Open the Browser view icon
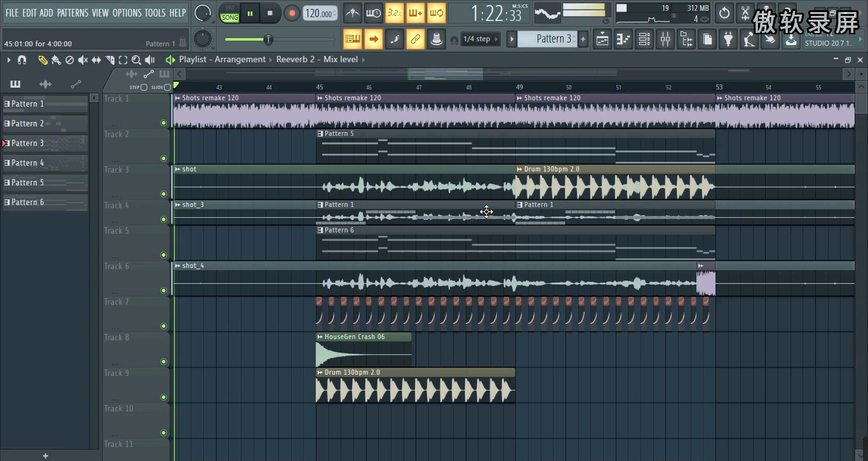This screenshot has width=868, height=461. click(686, 39)
